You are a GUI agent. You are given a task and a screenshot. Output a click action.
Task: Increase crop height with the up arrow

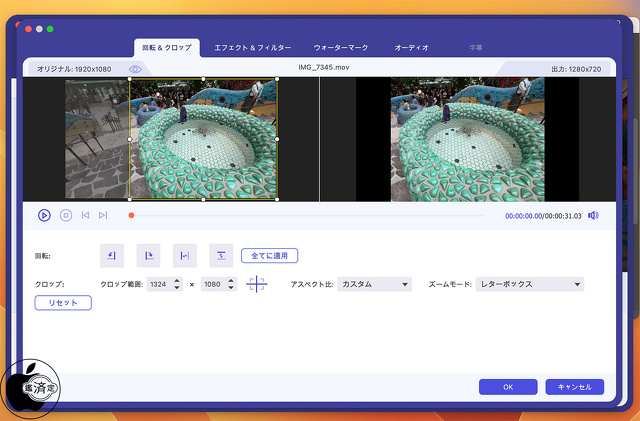(x=231, y=281)
